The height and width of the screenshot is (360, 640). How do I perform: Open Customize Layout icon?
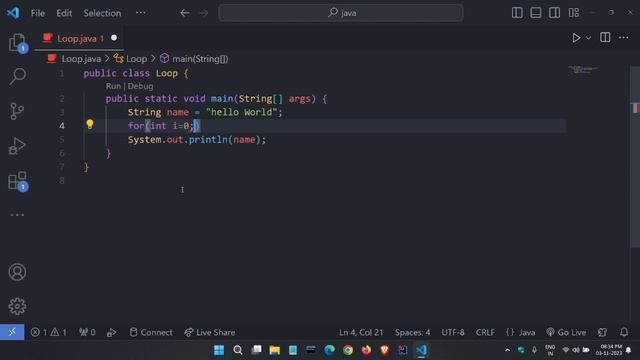coord(573,13)
